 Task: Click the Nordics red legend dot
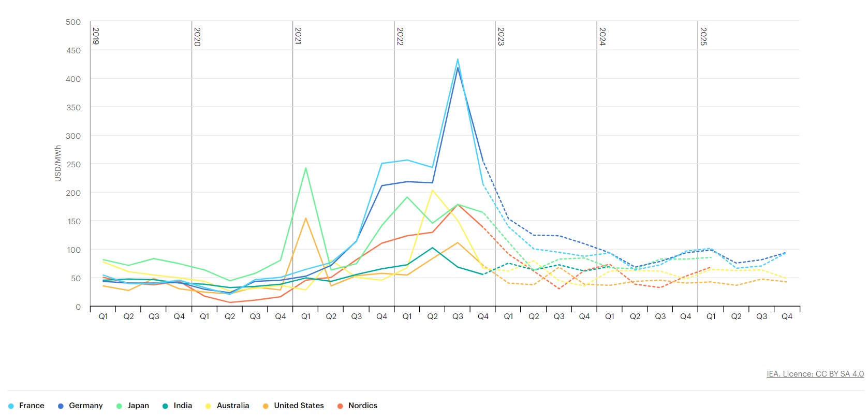pos(340,406)
